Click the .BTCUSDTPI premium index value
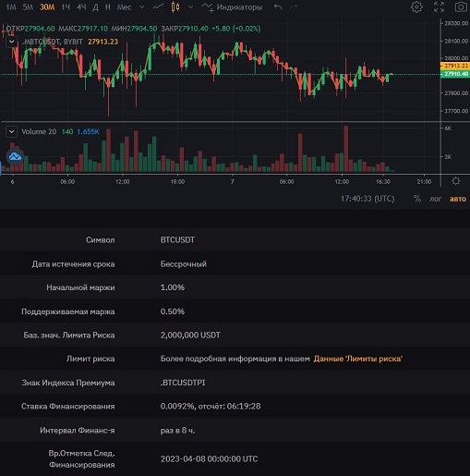 183,383
